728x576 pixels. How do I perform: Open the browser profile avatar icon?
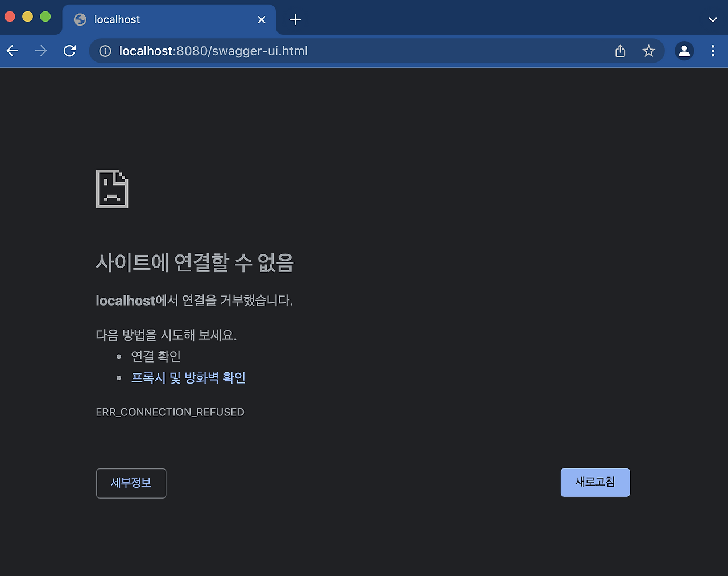(x=684, y=51)
